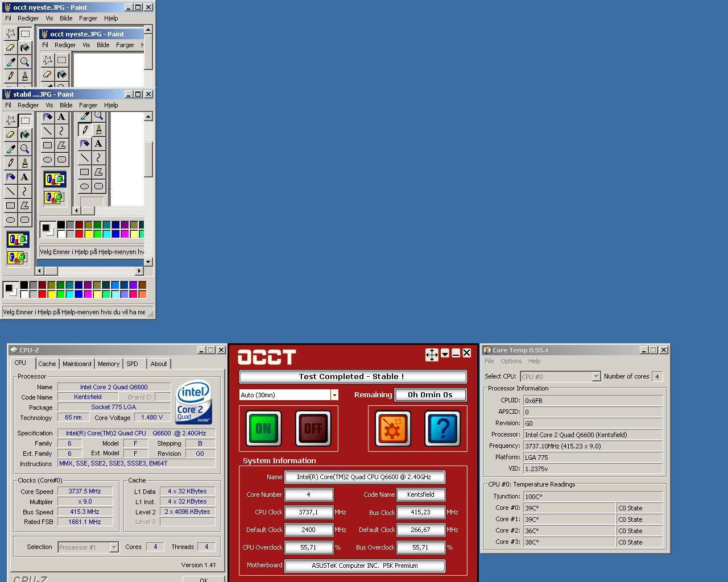
Task: Choose rectangular Select tool in stabil Paint toolbox
Action: coord(24,120)
